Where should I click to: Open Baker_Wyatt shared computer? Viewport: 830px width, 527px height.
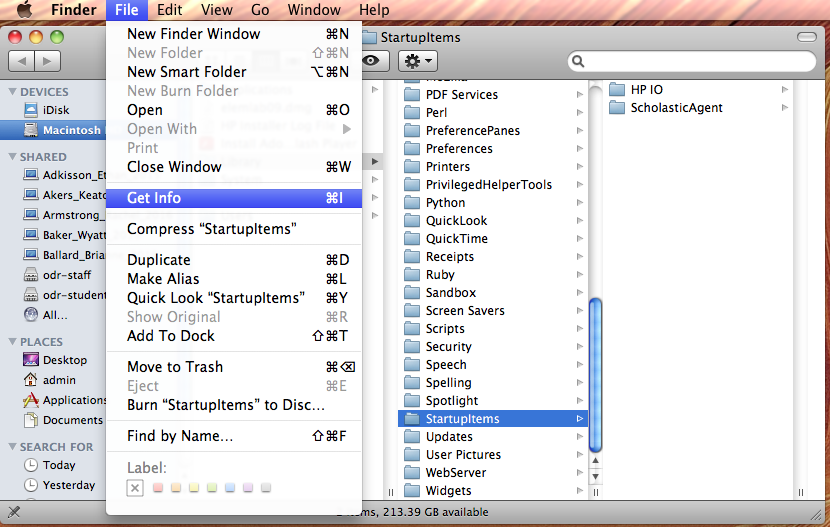65,235
